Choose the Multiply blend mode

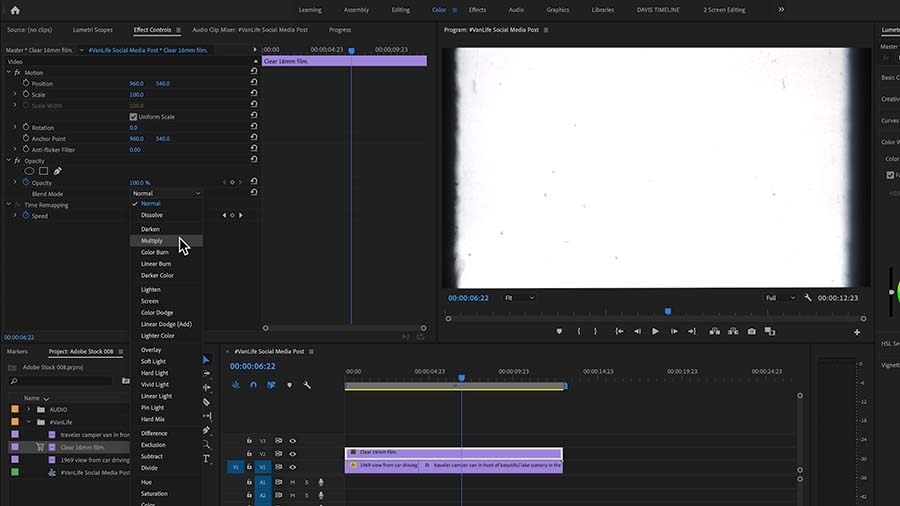pos(152,241)
